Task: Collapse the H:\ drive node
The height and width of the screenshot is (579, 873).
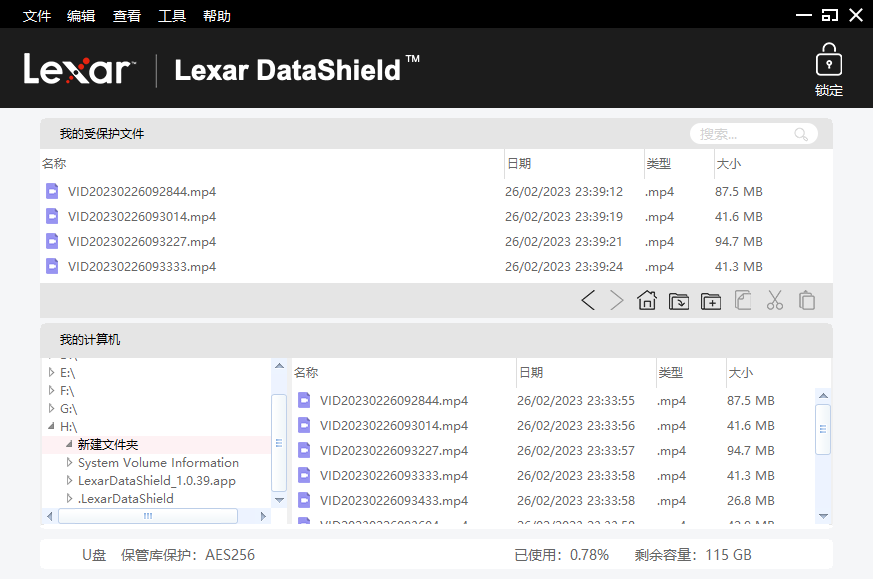Action: [51, 426]
